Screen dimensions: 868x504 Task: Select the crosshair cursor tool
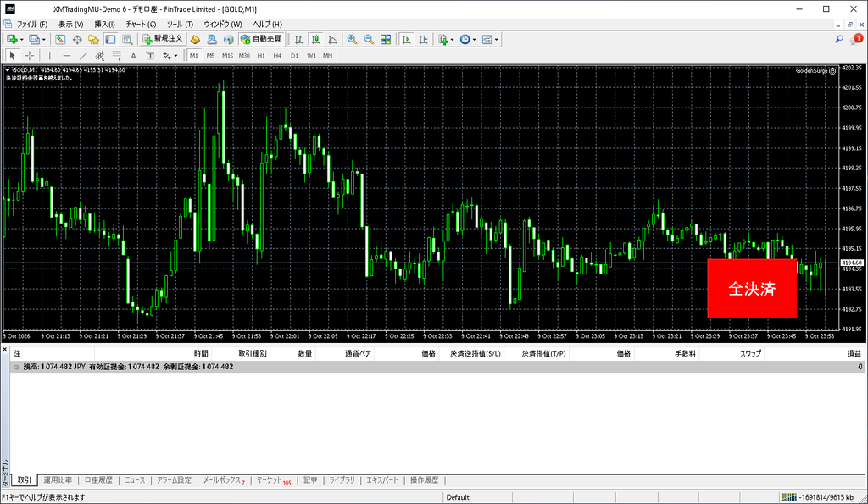pos(30,55)
